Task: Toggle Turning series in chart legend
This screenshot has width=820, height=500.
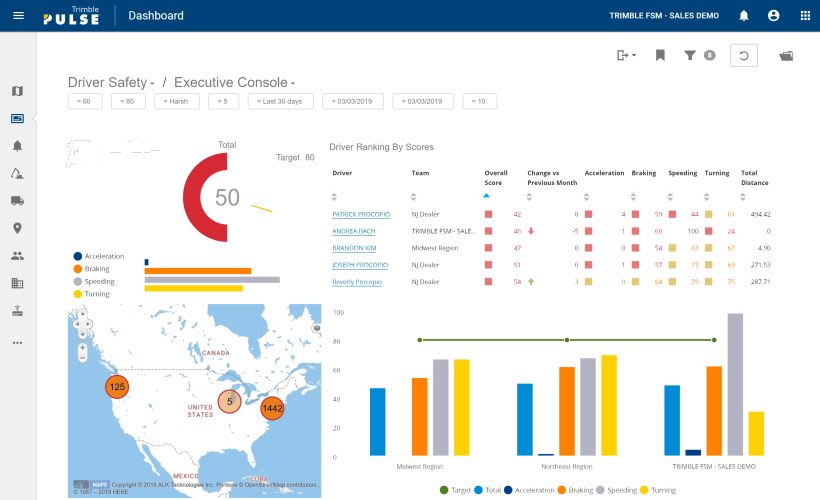Action: [658, 490]
